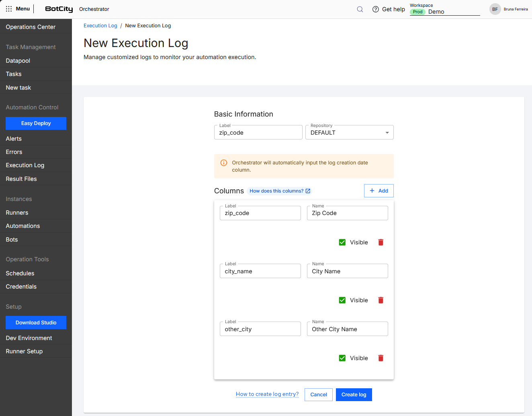The height and width of the screenshot is (416, 532).
Task: Open Result Files in sidebar
Action: click(36, 179)
